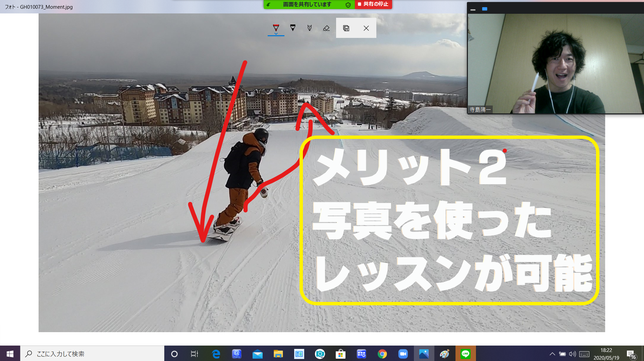Click the green screen sharing status label

(307, 4)
